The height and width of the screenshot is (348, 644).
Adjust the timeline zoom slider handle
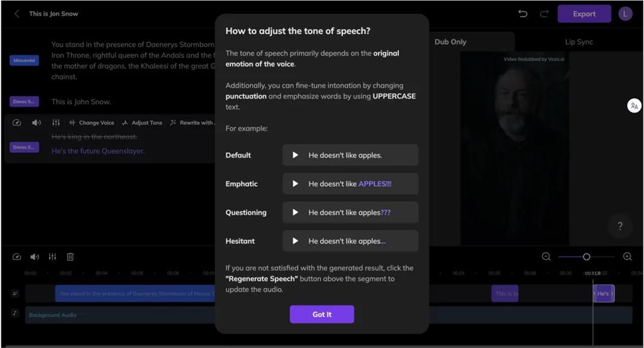587,256
